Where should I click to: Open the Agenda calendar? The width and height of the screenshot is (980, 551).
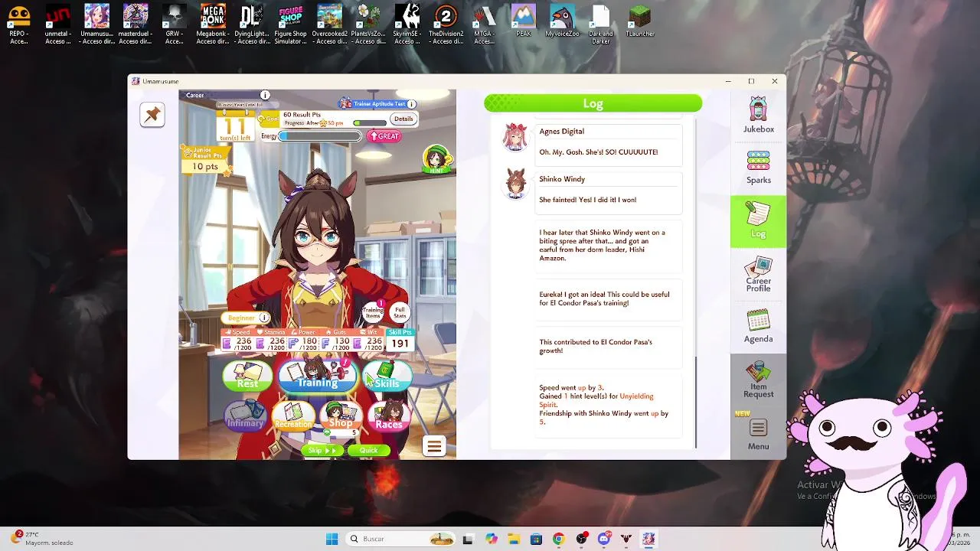click(x=758, y=326)
